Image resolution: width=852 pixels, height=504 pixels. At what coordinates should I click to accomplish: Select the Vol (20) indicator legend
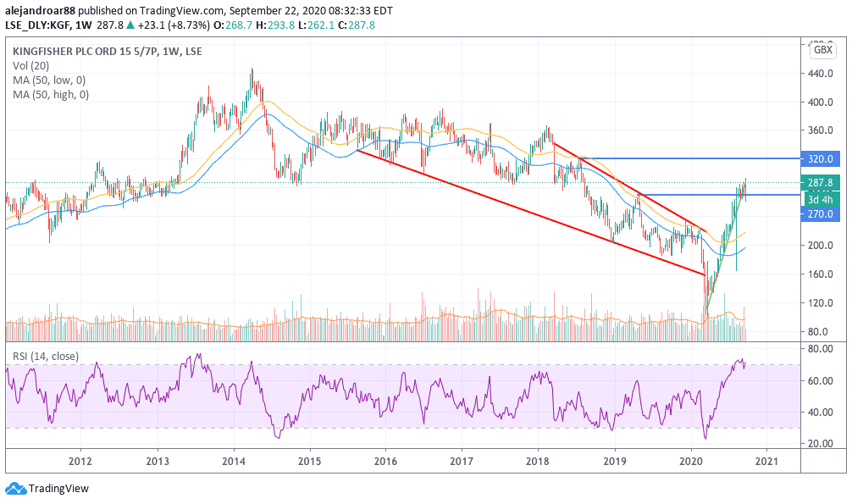[31, 66]
